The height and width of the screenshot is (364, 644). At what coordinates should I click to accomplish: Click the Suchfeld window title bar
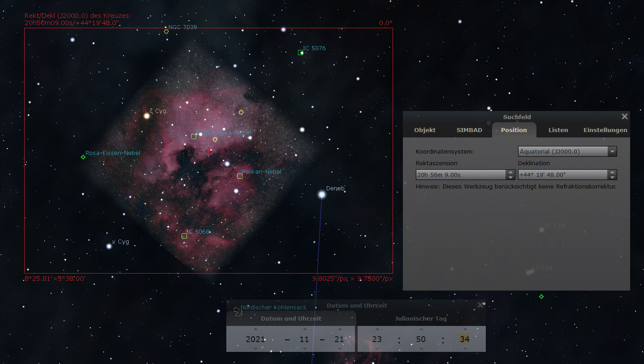coord(517,117)
